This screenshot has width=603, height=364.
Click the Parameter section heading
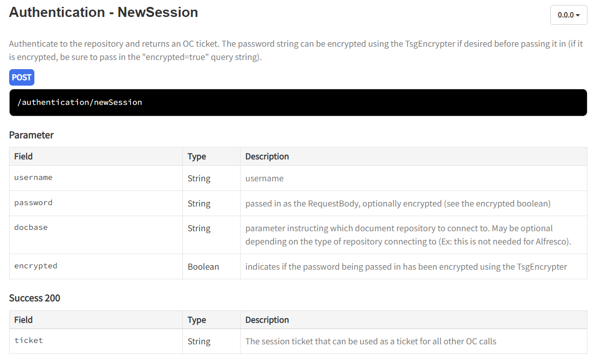coord(31,135)
